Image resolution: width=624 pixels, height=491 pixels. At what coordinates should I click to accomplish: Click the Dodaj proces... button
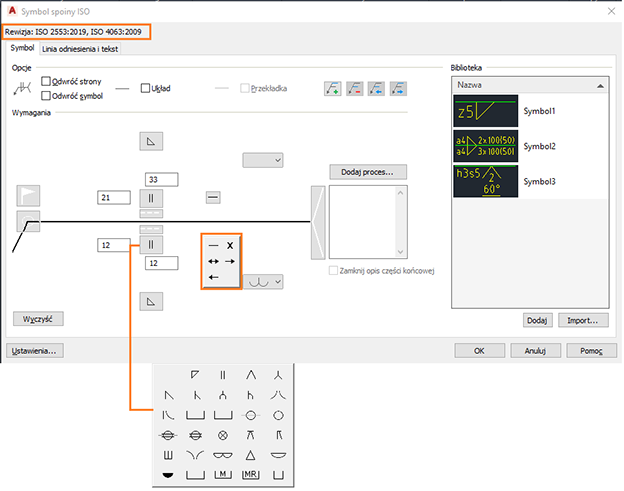(x=368, y=172)
